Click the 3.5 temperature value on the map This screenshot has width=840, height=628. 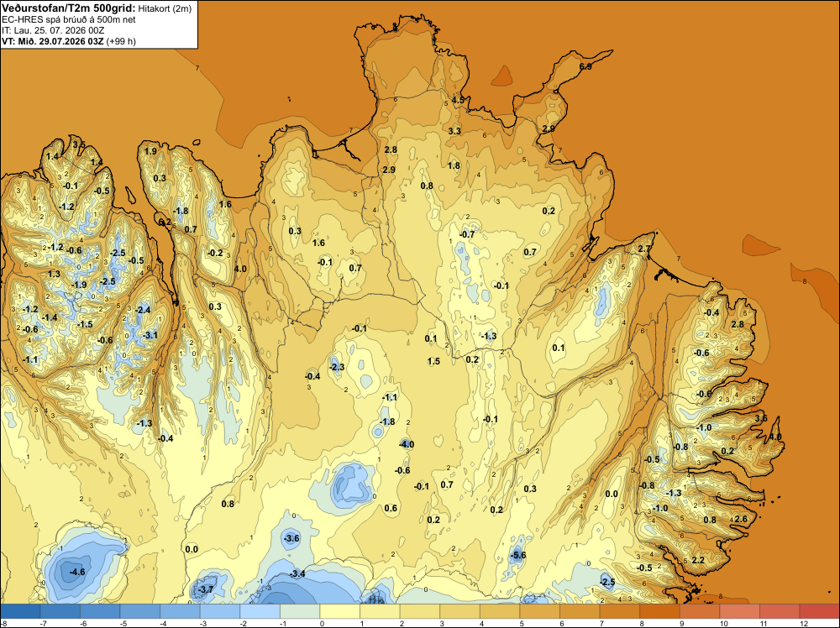[79, 144]
